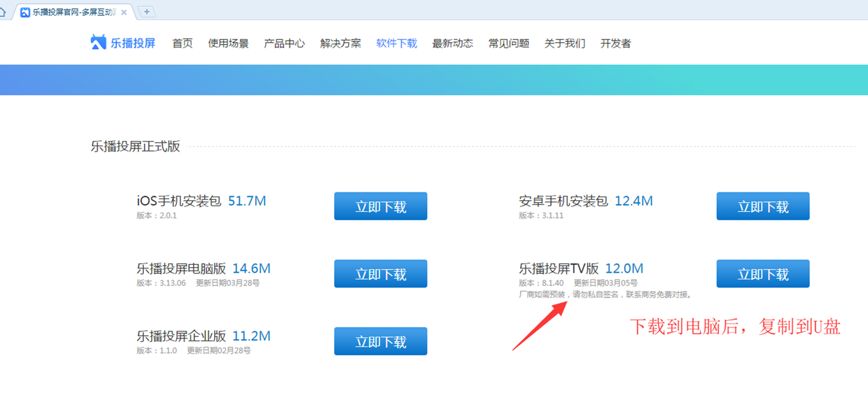Click the iOS手机安装包 title text
This screenshot has height=397, width=868.
click(179, 201)
